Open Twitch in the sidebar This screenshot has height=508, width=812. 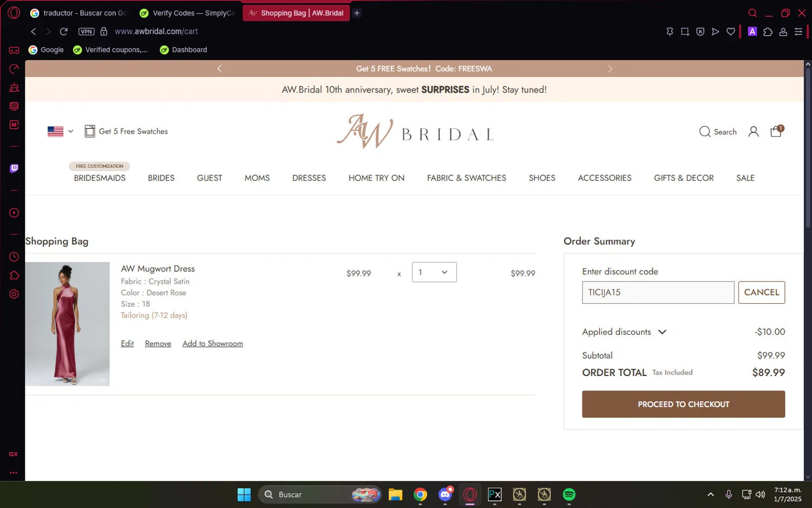pos(14,168)
